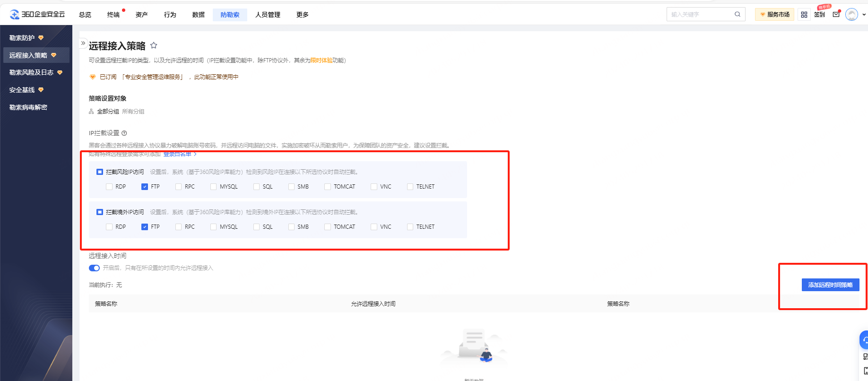The image size is (868, 381).
Task: Open the customer service headset icon
Action: (865, 339)
